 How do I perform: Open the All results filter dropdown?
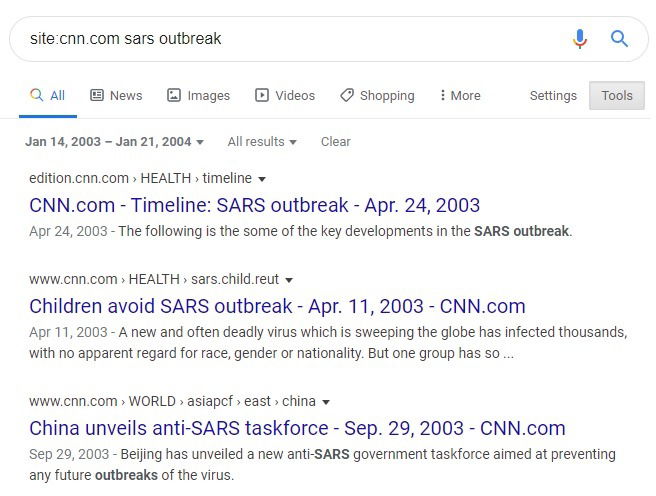[262, 142]
